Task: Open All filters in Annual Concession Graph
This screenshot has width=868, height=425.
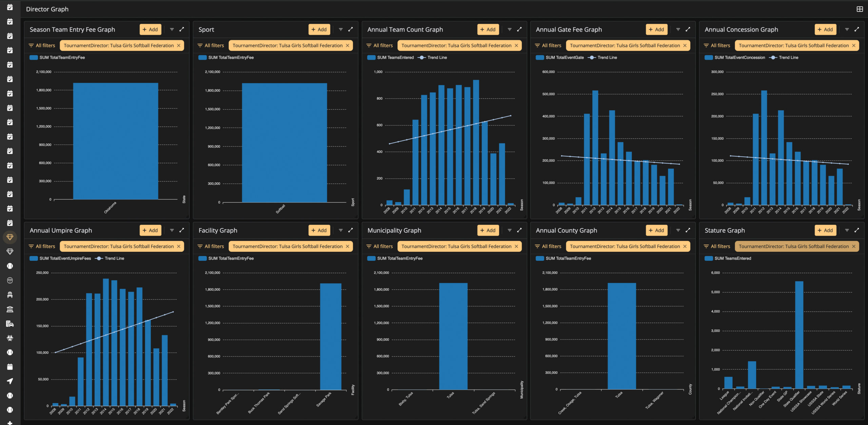Action: click(x=717, y=45)
